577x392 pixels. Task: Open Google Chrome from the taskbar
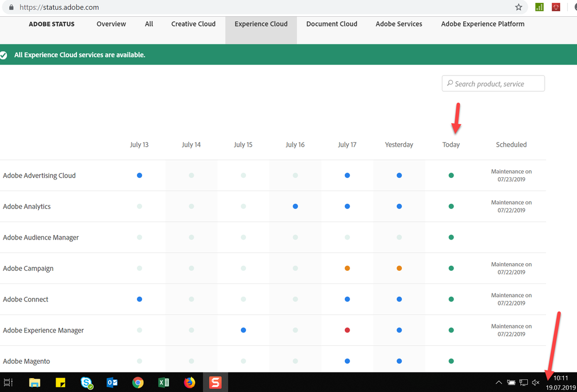pyautogui.click(x=138, y=383)
